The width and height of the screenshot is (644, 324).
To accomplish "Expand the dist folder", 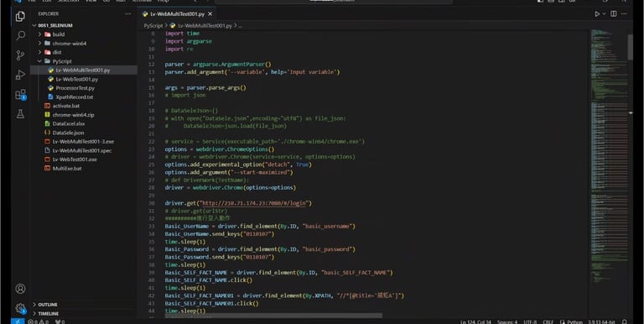I will [40, 52].
